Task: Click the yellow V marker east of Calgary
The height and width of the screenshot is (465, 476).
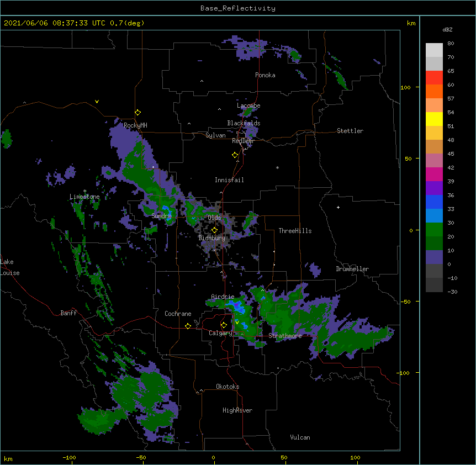Action: point(237,323)
